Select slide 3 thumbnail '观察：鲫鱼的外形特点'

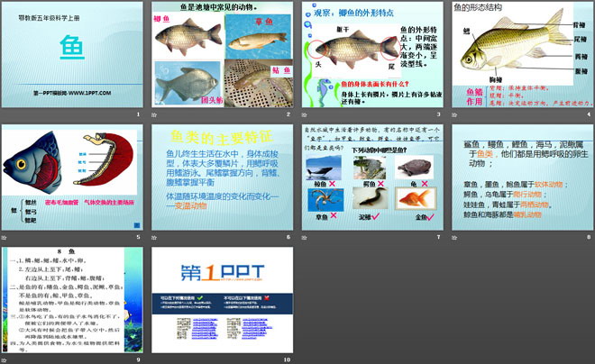(x=372, y=55)
